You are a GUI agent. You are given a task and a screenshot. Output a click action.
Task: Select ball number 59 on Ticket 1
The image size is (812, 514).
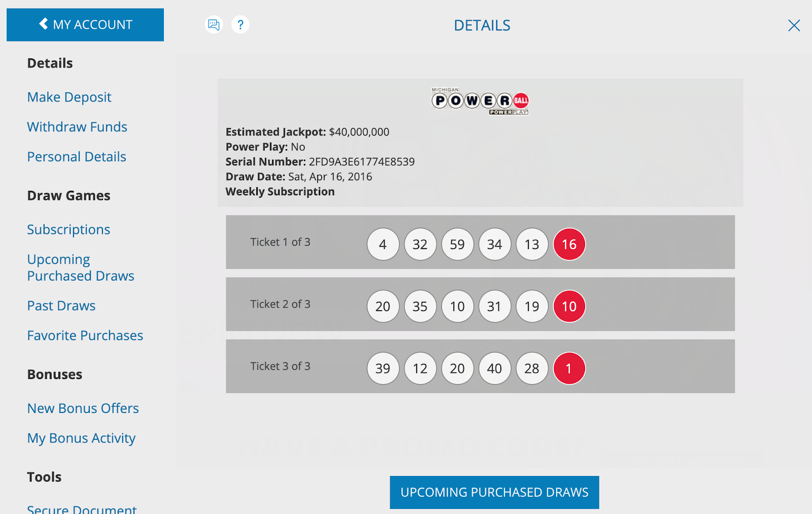[x=457, y=244]
